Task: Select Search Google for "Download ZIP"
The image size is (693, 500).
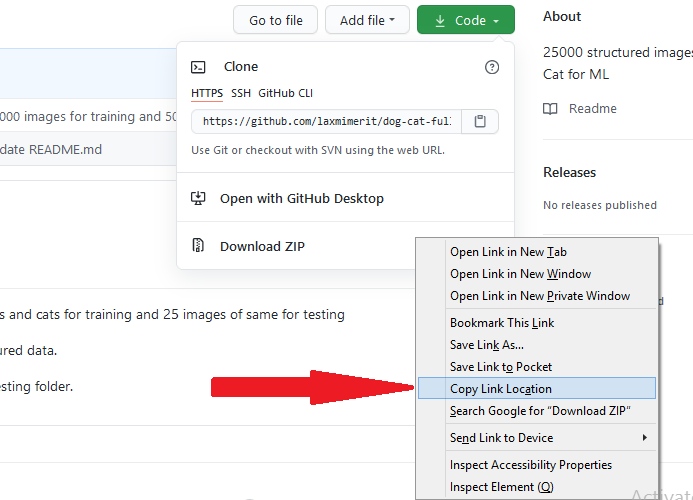Action: [x=537, y=411]
